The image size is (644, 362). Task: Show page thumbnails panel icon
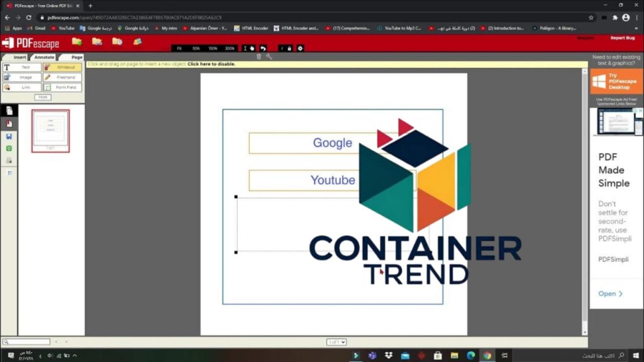click(x=9, y=111)
